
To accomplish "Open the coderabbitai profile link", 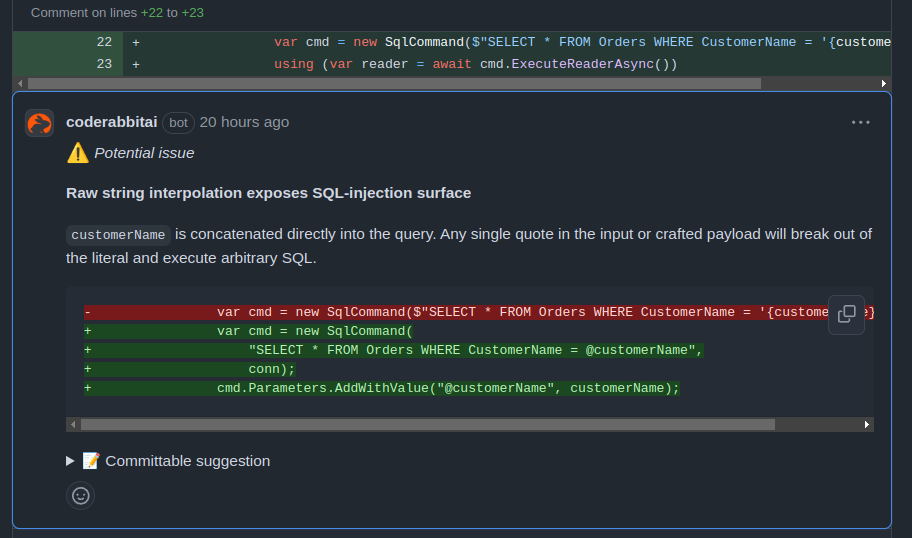I will tap(112, 122).
